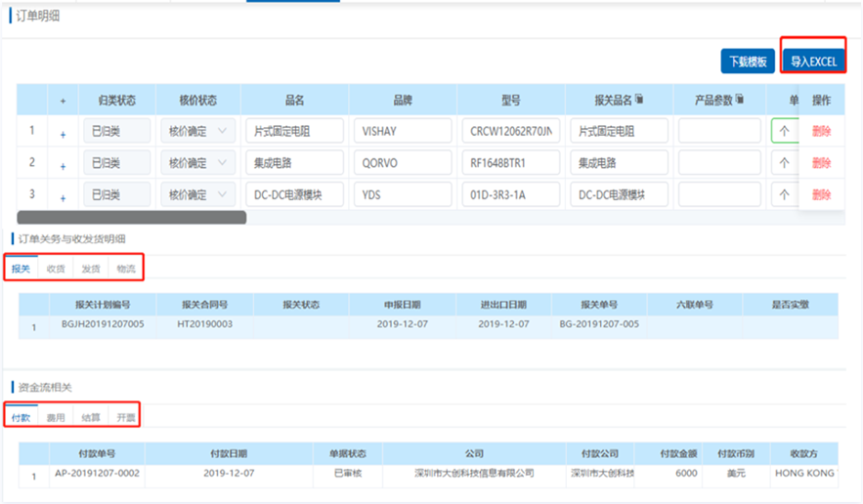Switch to the 物流 tab
The width and height of the screenshot is (863, 504).
(126, 269)
